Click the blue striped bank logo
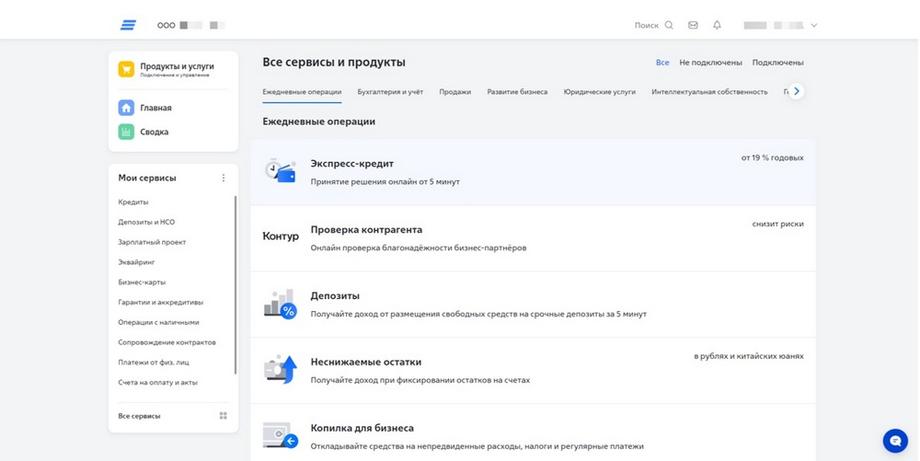This screenshot has height=461, width=920. coord(128,25)
